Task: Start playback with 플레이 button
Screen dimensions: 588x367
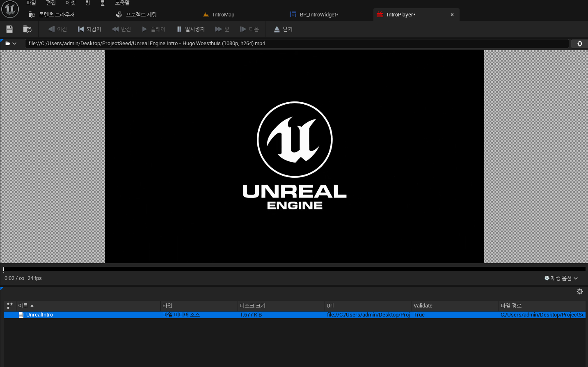Action: (x=153, y=29)
